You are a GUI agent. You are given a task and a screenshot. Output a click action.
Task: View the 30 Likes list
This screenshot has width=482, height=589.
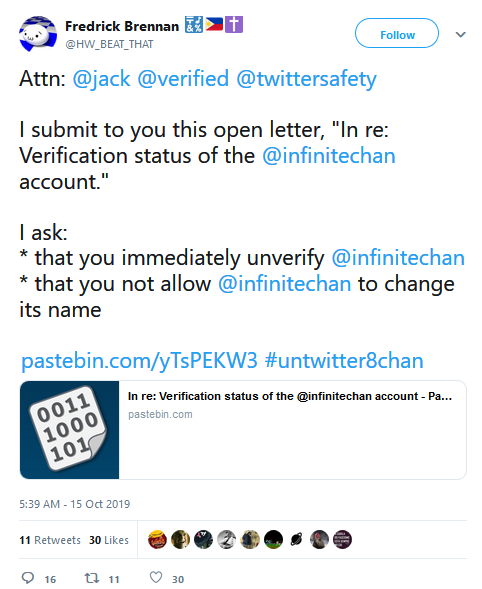(x=109, y=540)
